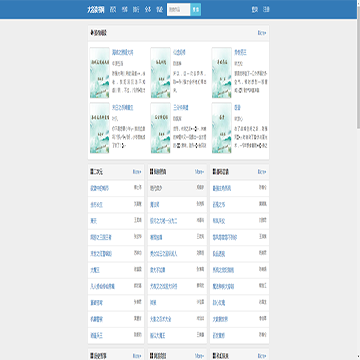Click the teal search button beside search box
This screenshot has width=360, height=360.
(x=196, y=10)
